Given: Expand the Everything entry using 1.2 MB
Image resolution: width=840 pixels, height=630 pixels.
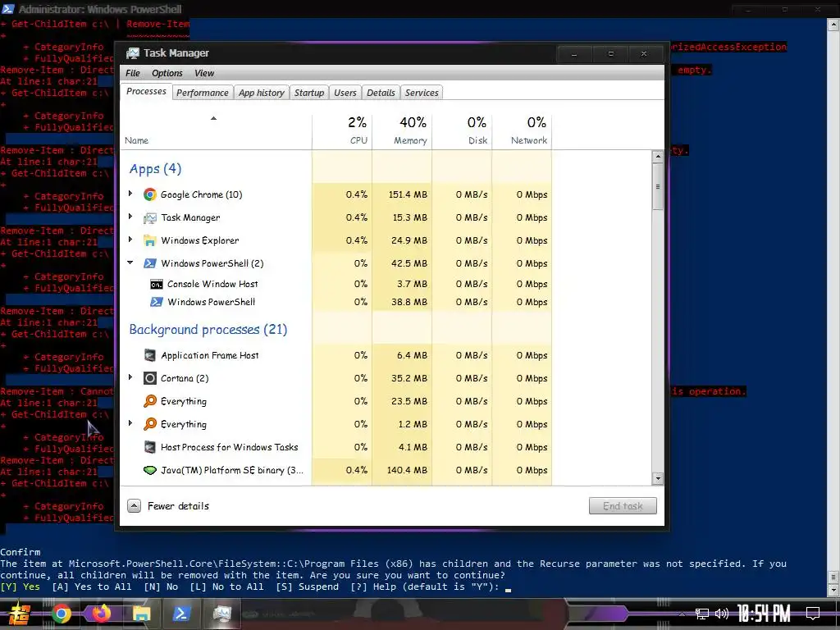Looking at the screenshot, I should click(x=130, y=423).
